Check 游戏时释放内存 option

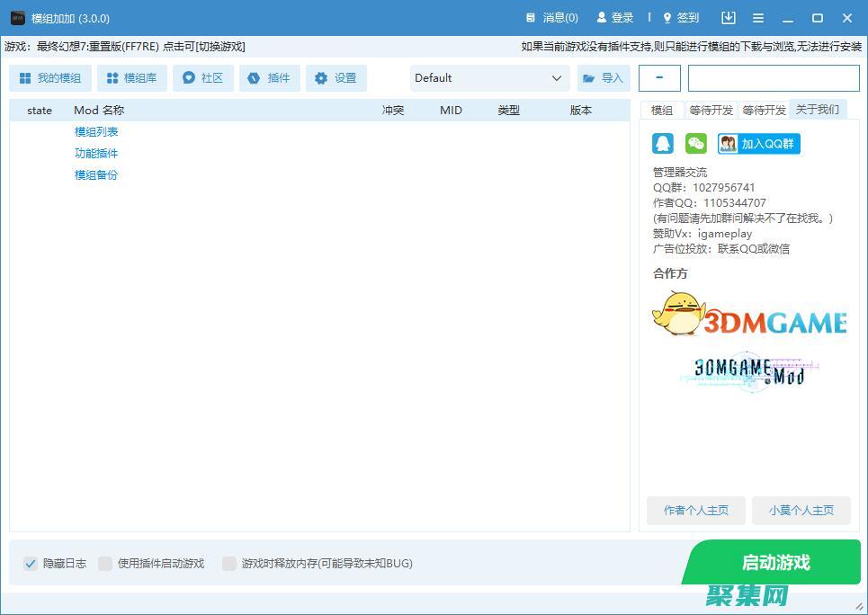(x=229, y=563)
